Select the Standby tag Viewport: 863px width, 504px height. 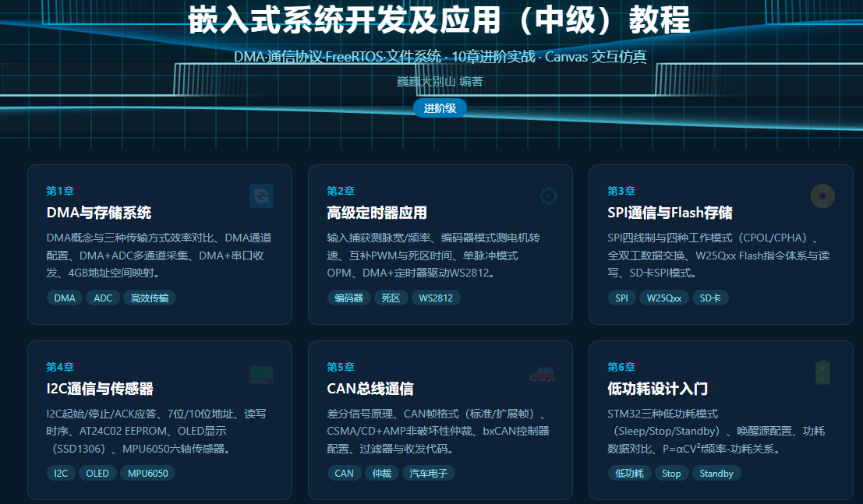tap(716, 473)
